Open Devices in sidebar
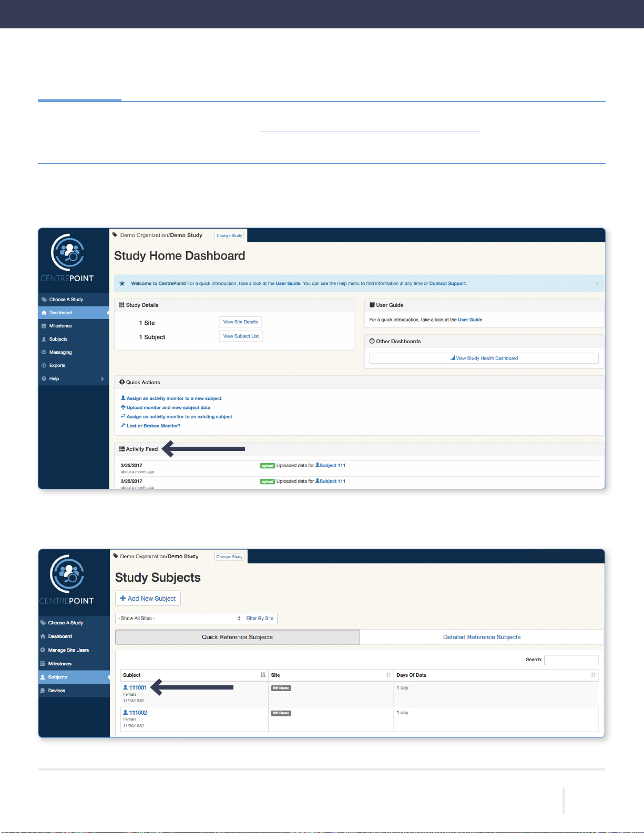The image size is (644, 833). click(x=57, y=691)
